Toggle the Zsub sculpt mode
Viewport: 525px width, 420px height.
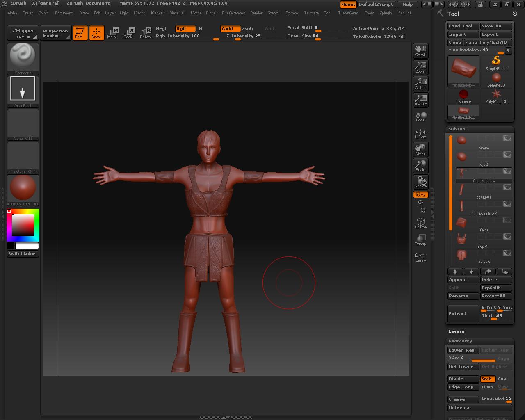pos(247,29)
